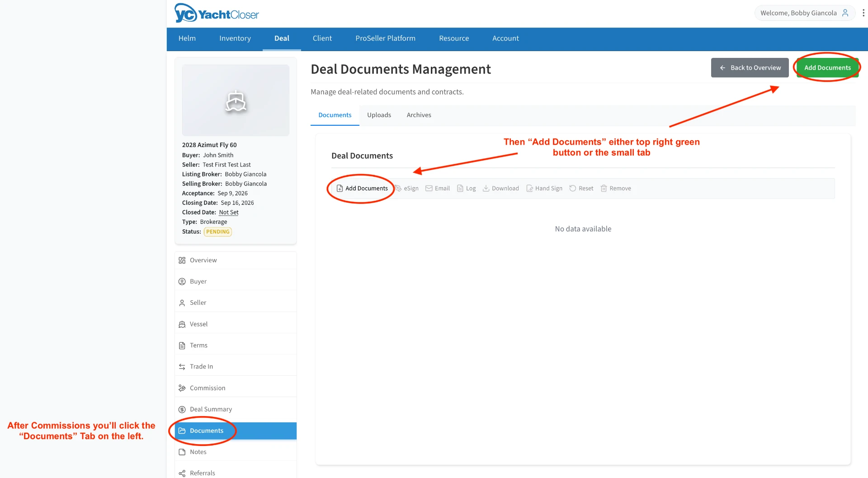Viewport: 868px width, 478px height.
Task: Open the Vessel sidebar section
Action: (236, 324)
